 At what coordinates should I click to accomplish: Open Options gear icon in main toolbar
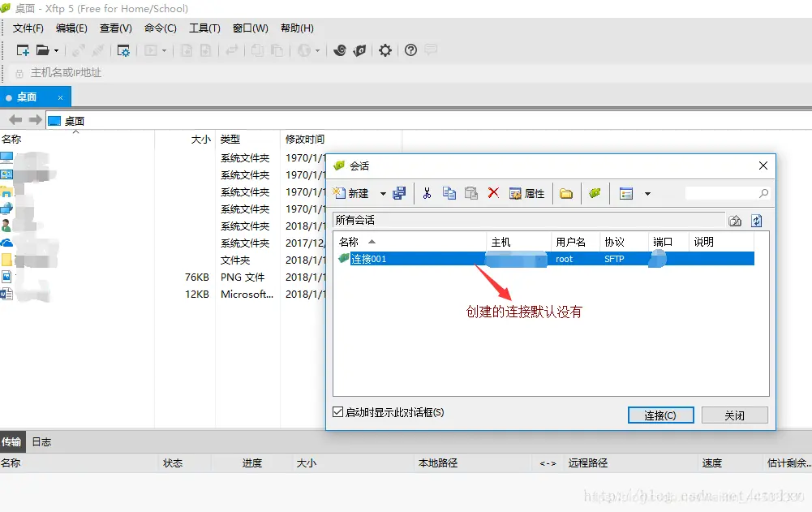[385, 50]
